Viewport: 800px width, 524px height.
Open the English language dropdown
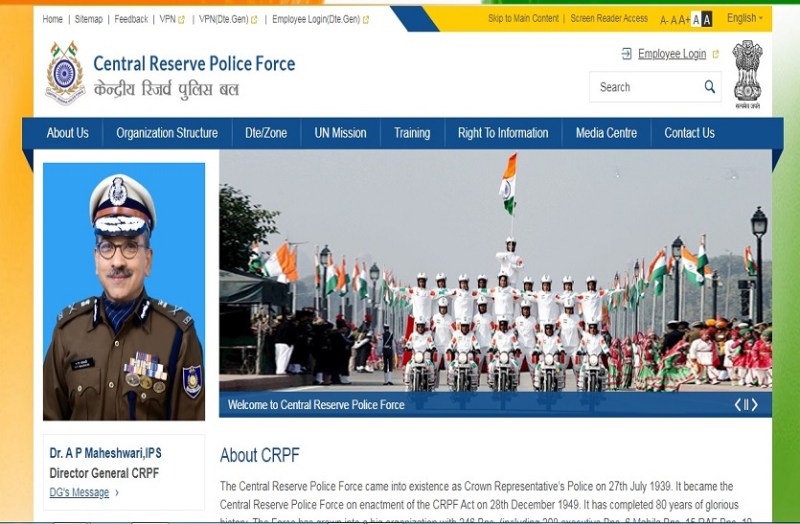click(745, 18)
